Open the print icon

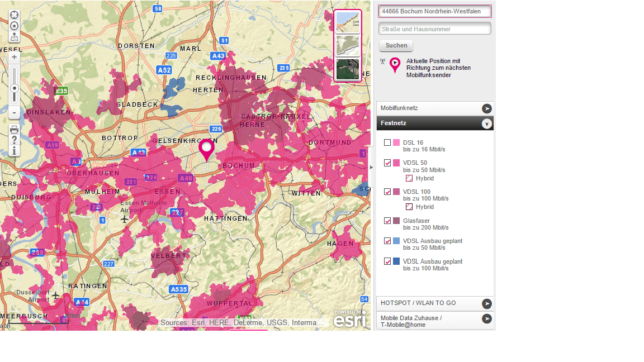point(13,130)
